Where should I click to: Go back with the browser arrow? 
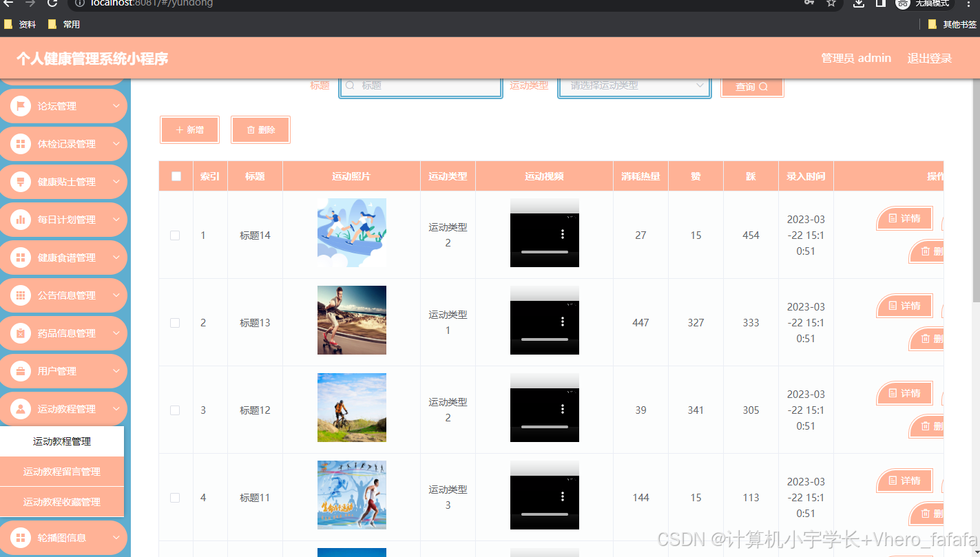click(8, 3)
